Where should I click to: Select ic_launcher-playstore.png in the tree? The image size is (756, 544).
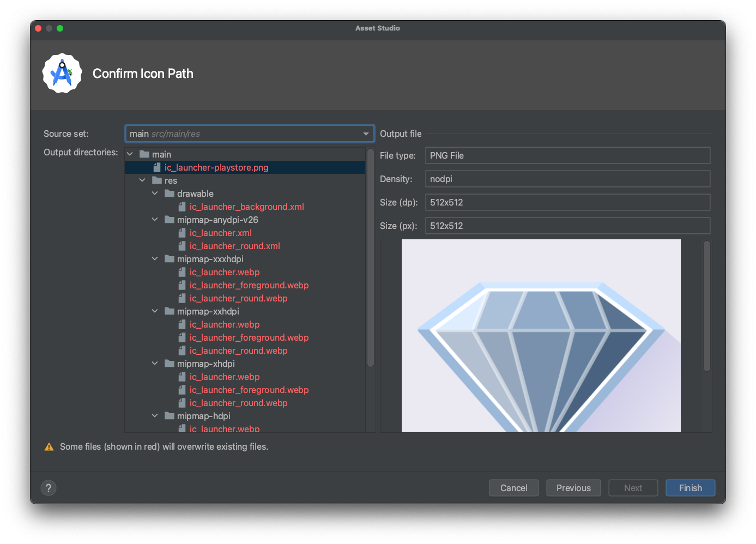click(216, 167)
